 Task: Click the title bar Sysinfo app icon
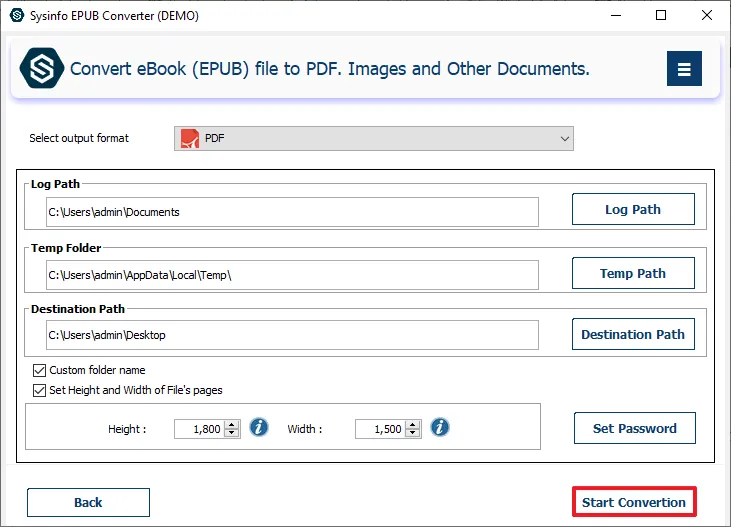(17, 15)
